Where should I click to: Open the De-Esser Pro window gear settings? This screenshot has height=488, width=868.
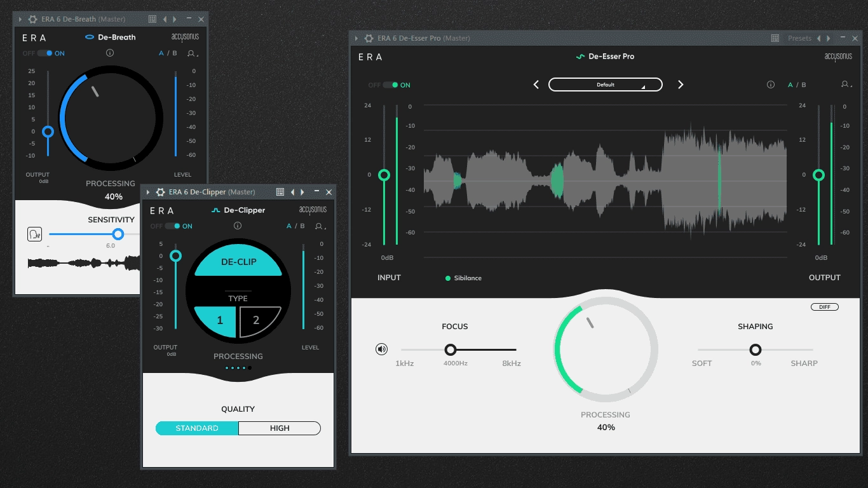tap(369, 38)
